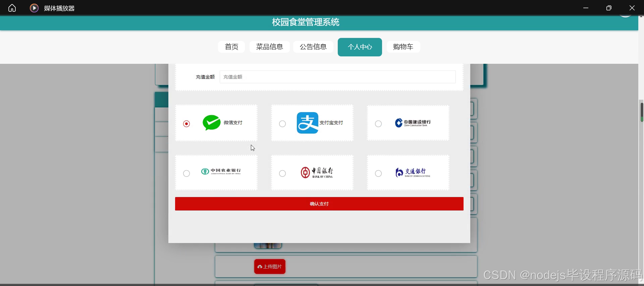This screenshot has width=644, height=286.
Task: Select the 交通银行 radio button
Action: tap(378, 174)
